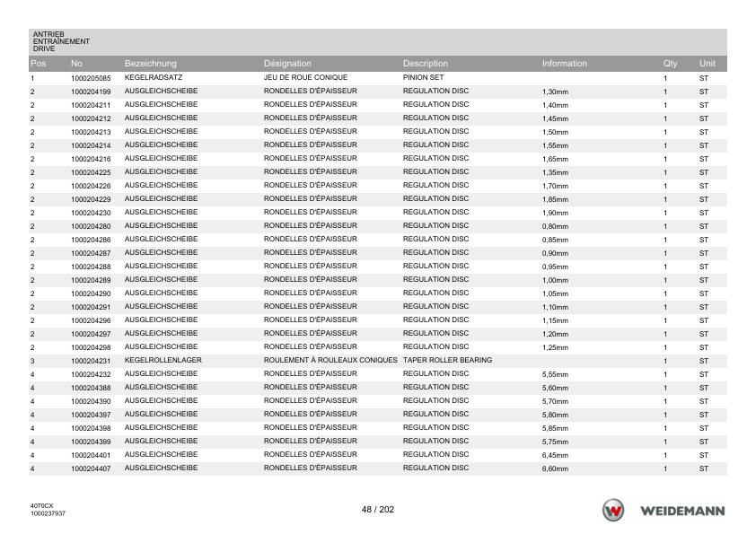Click the 4070CX model label
Screen dimensions: 756x534
point(41,505)
